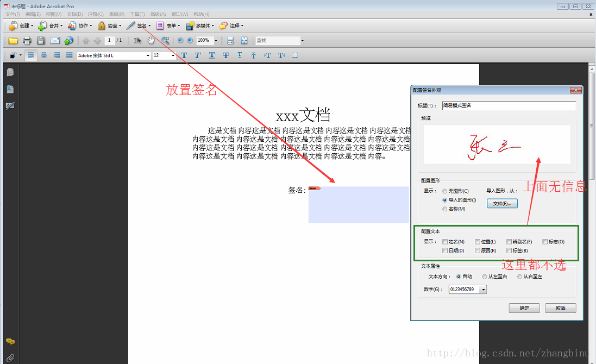Image resolution: width=596 pixels, height=364 pixels.
Task: Click the upload globe icon
Action: point(68,40)
